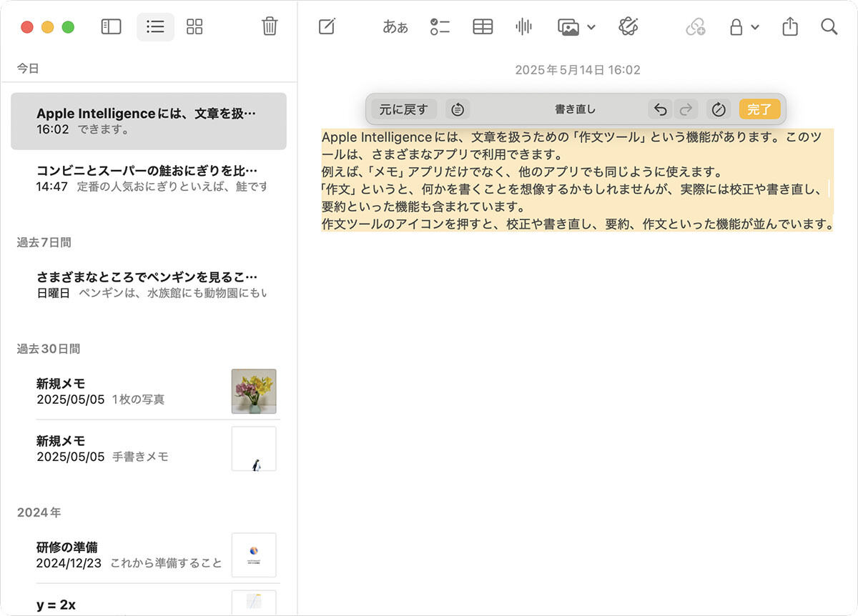Image resolution: width=858 pixels, height=616 pixels.
Task: Click the 書き直し label in the writing bar
Action: click(576, 109)
